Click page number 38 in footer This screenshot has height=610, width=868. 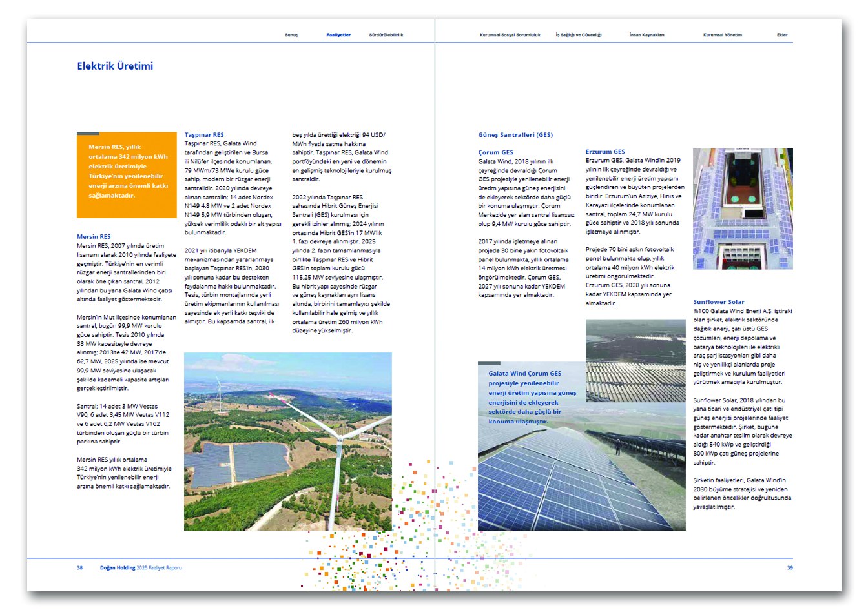80,568
